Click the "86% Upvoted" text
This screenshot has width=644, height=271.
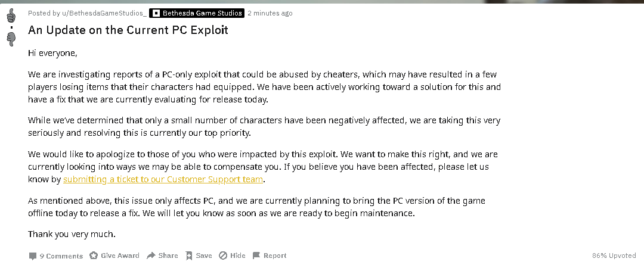[614, 256]
